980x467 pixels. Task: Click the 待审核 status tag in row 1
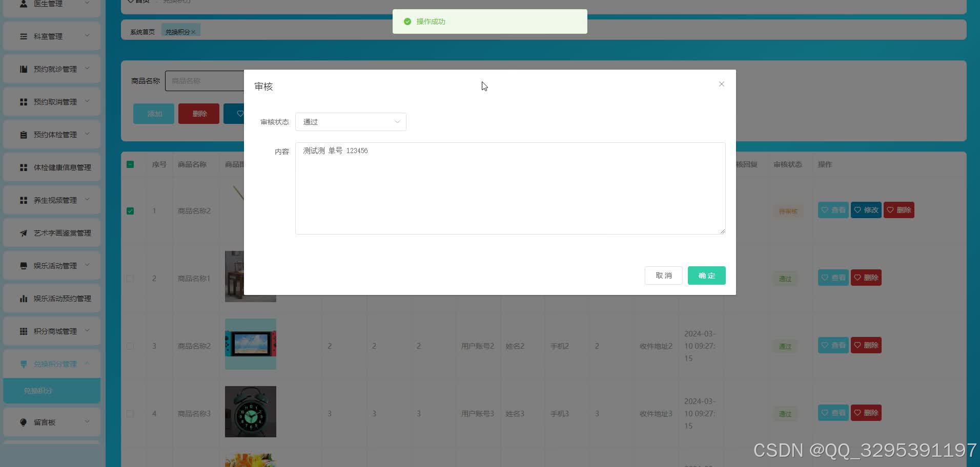click(x=788, y=211)
